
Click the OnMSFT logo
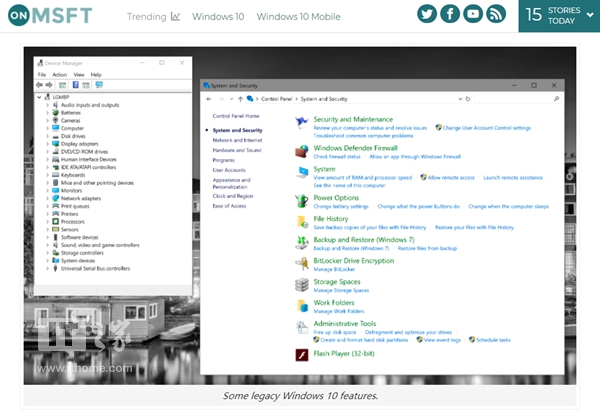[53, 15]
